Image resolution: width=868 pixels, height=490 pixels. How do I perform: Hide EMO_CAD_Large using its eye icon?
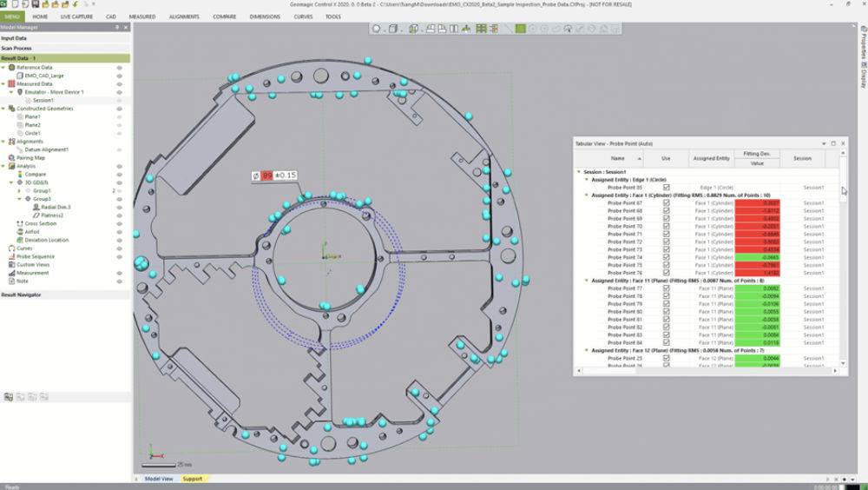[x=120, y=76]
